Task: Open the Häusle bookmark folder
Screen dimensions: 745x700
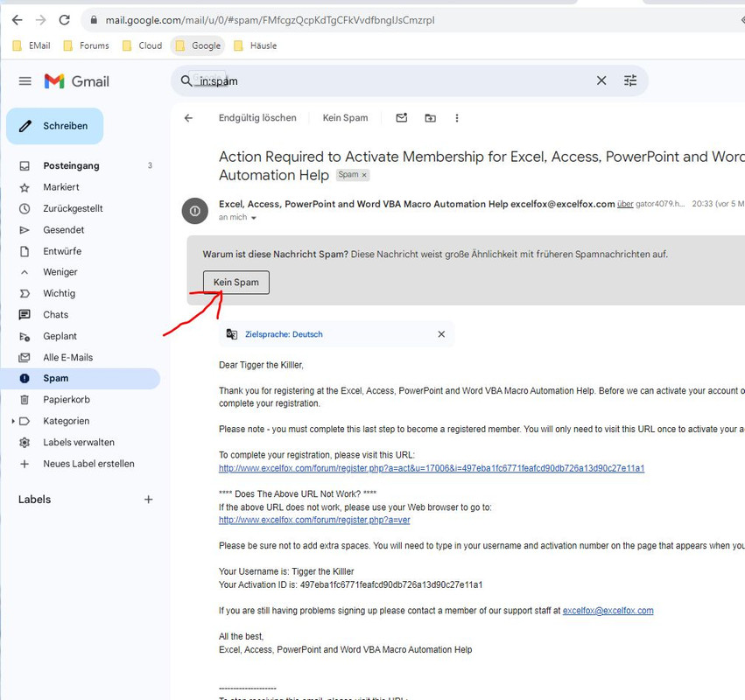Action: 256,45
